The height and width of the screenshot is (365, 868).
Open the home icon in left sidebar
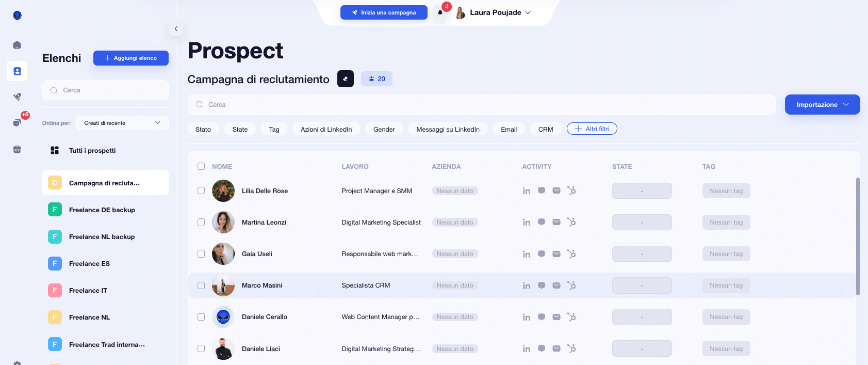point(17,45)
